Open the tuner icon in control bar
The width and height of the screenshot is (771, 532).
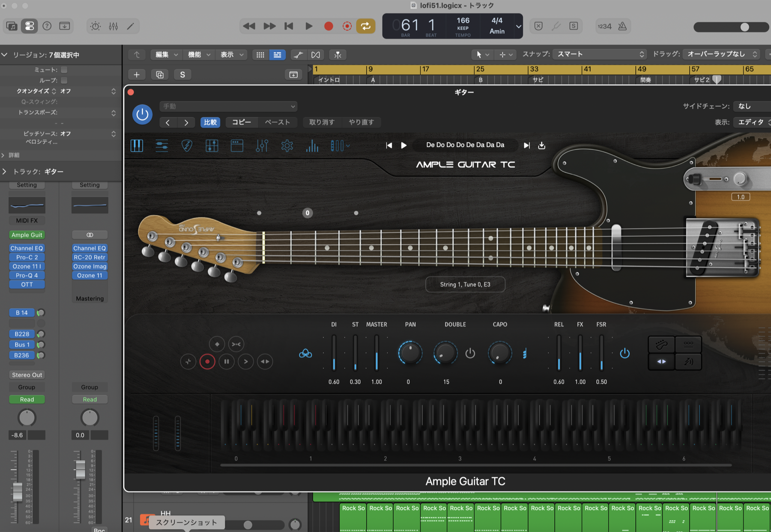[x=556, y=26]
